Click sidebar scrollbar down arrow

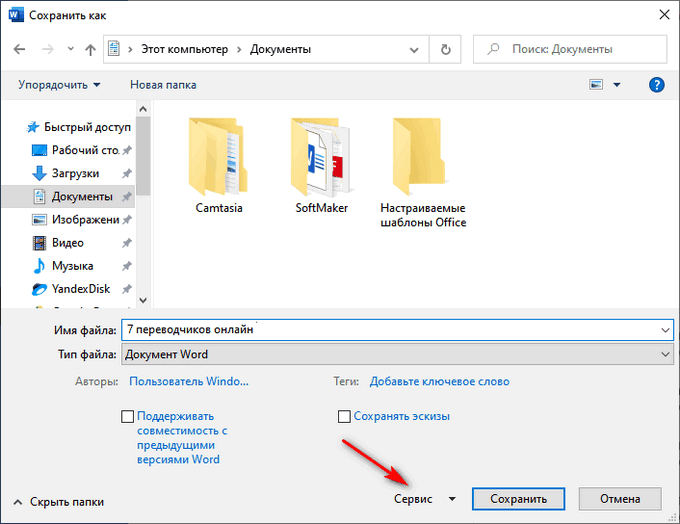143,300
